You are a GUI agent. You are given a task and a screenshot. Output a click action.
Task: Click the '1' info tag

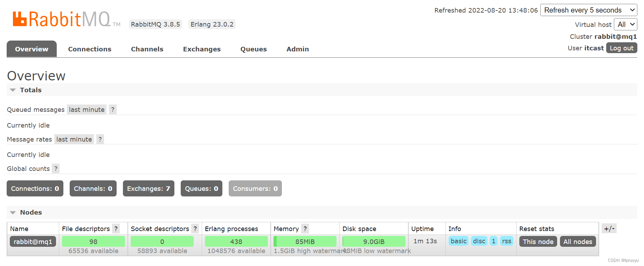click(x=493, y=241)
